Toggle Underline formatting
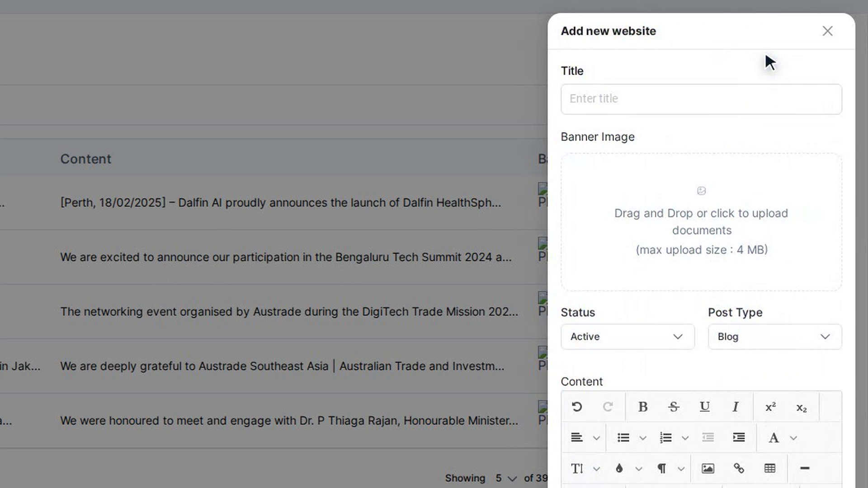 point(704,407)
